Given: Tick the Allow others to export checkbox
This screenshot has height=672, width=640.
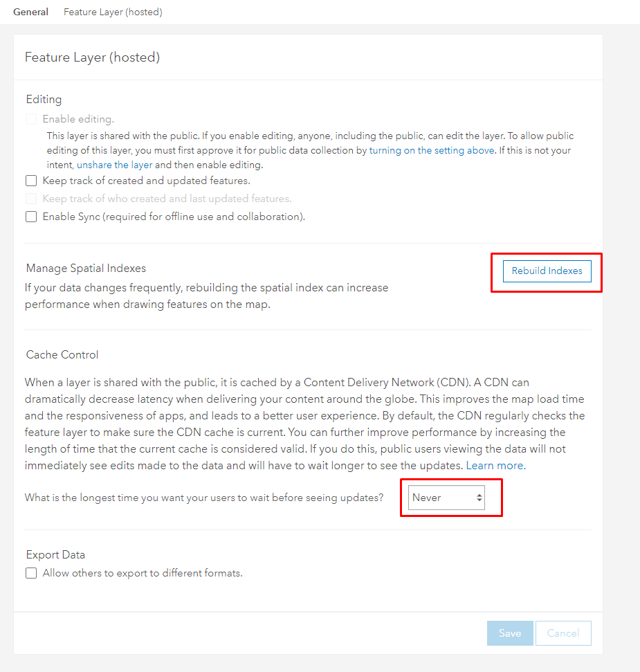Looking at the screenshot, I should [31, 574].
